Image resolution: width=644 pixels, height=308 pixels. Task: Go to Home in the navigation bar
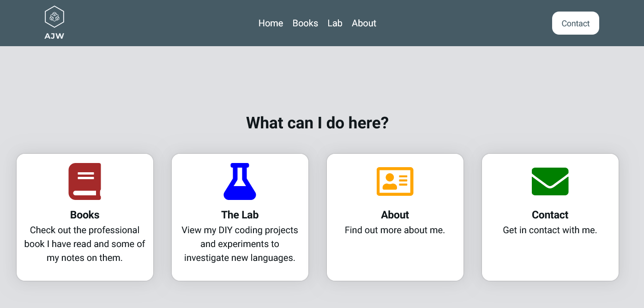[271, 23]
